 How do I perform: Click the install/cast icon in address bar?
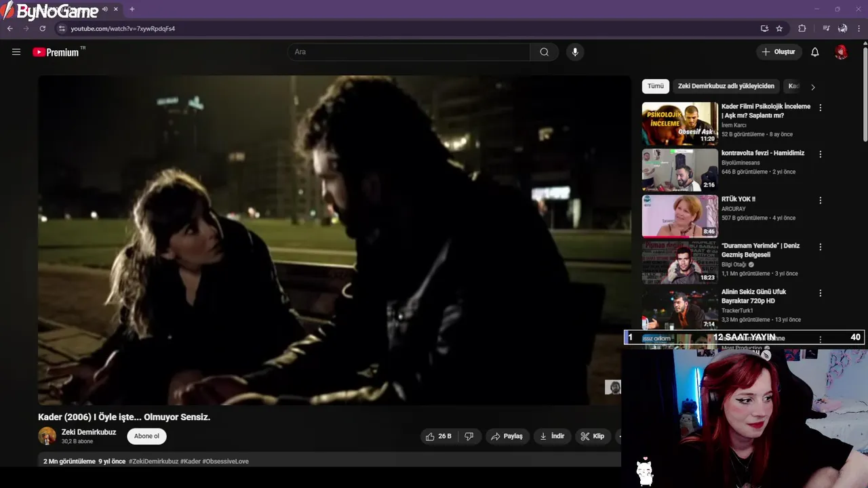(764, 28)
